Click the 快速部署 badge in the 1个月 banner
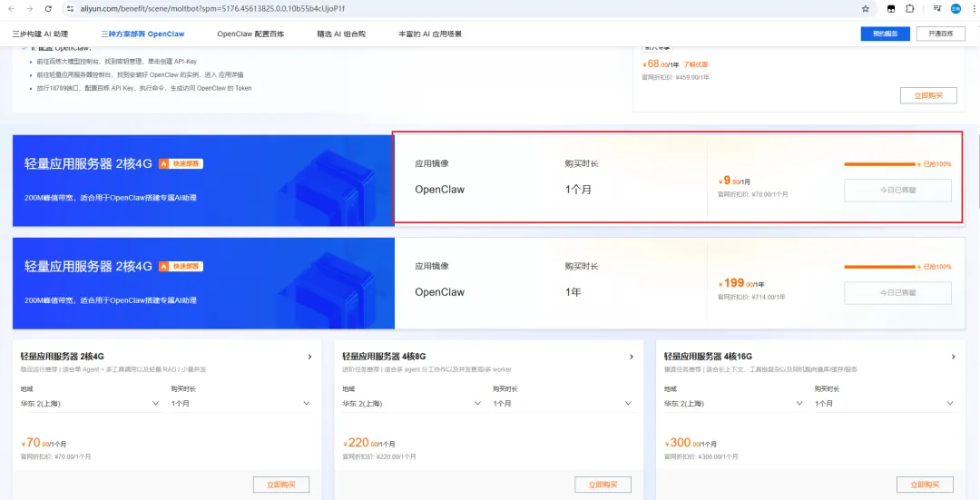 (x=181, y=163)
